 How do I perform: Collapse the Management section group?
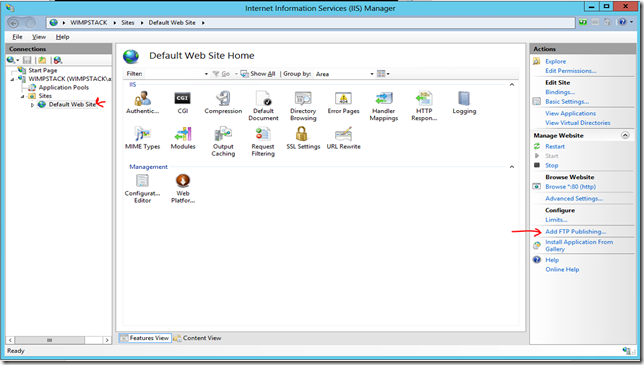pyautogui.click(x=512, y=167)
